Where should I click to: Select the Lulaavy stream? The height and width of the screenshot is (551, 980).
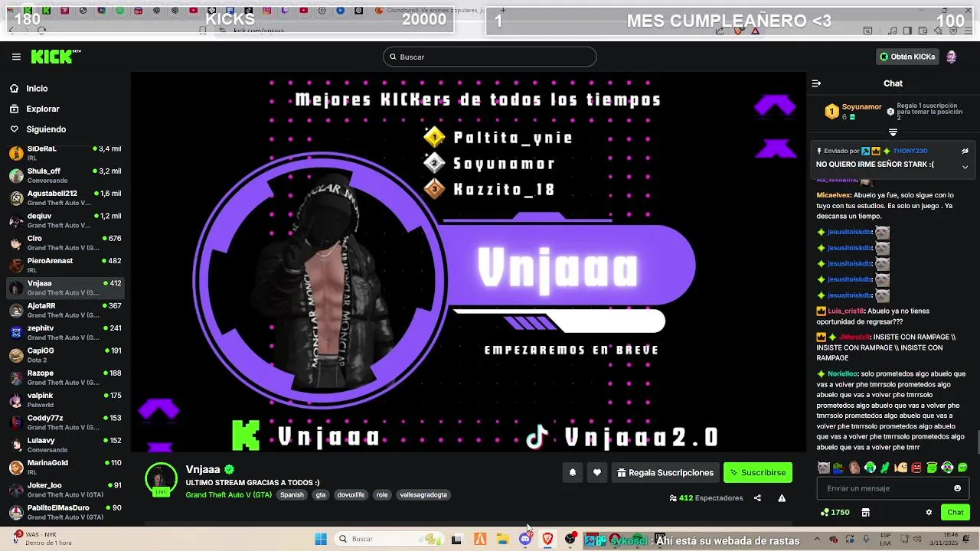[x=65, y=445]
